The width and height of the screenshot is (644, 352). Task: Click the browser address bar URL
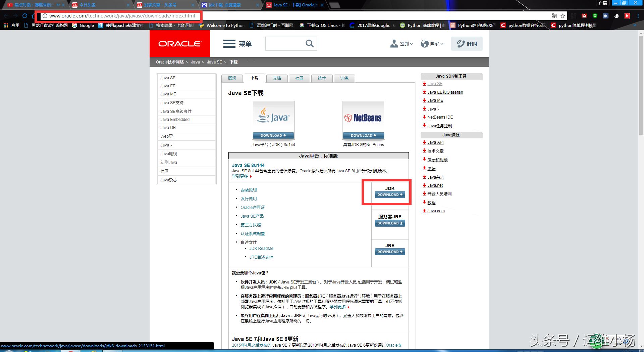122,16
